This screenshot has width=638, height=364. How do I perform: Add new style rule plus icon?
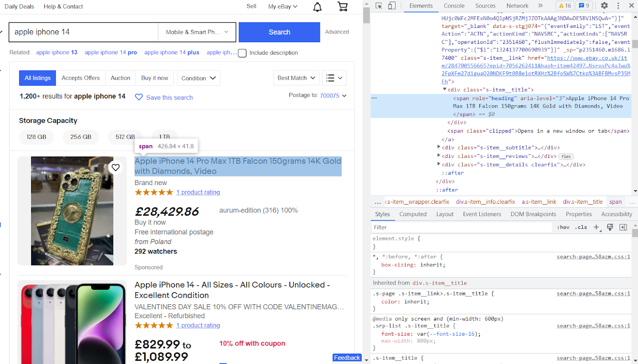coord(597,227)
